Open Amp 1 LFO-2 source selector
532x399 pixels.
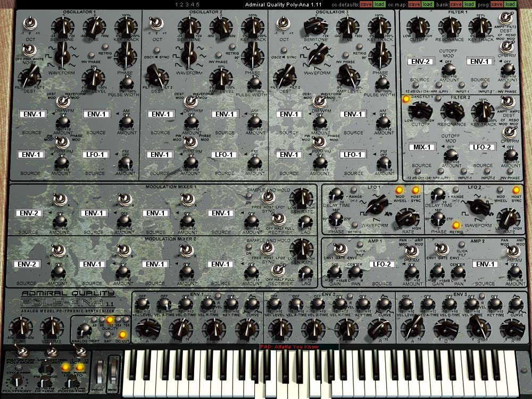point(382,264)
